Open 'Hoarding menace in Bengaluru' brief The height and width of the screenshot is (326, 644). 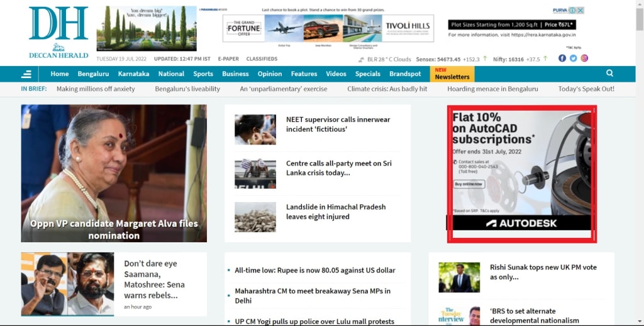(x=492, y=89)
